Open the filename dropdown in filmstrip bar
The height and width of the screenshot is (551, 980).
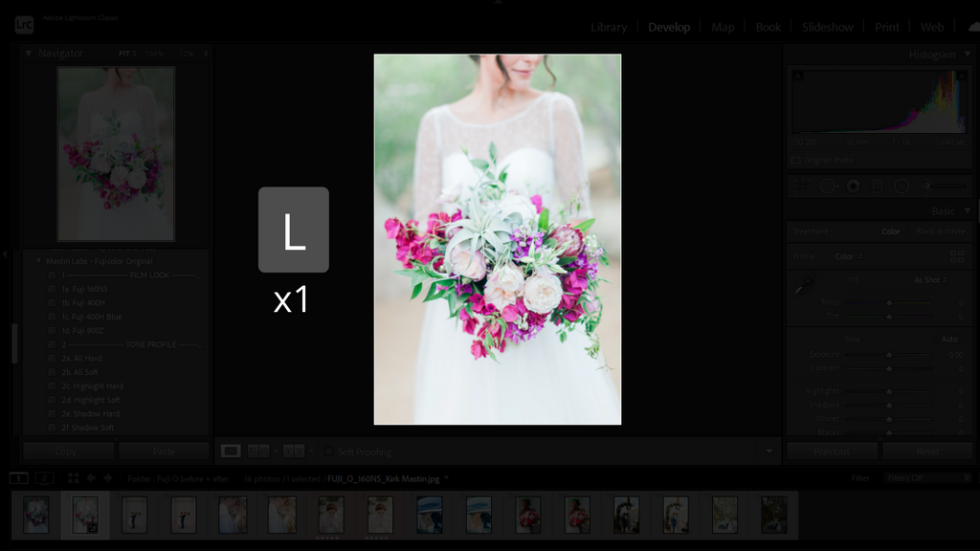(x=446, y=478)
